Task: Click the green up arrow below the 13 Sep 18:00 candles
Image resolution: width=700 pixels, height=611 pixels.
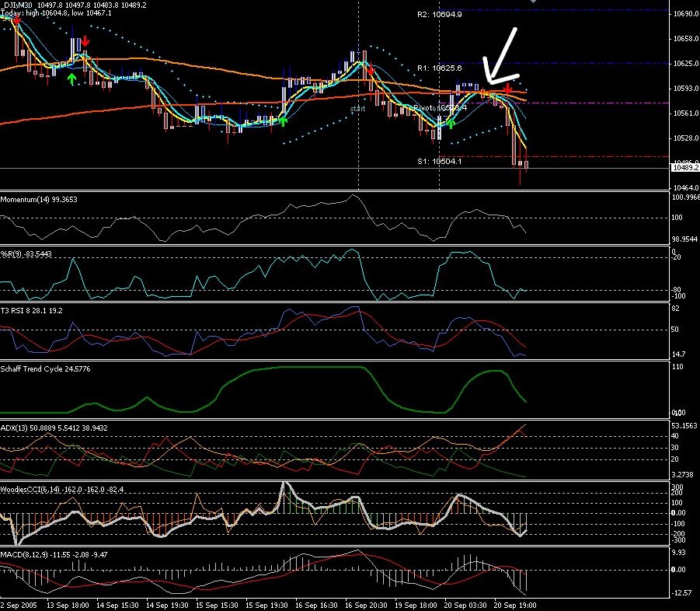Action: pyautogui.click(x=72, y=79)
